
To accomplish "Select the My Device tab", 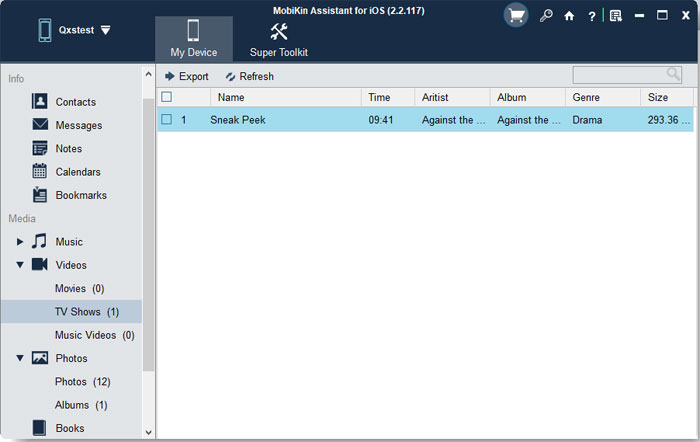I will point(194,38).
